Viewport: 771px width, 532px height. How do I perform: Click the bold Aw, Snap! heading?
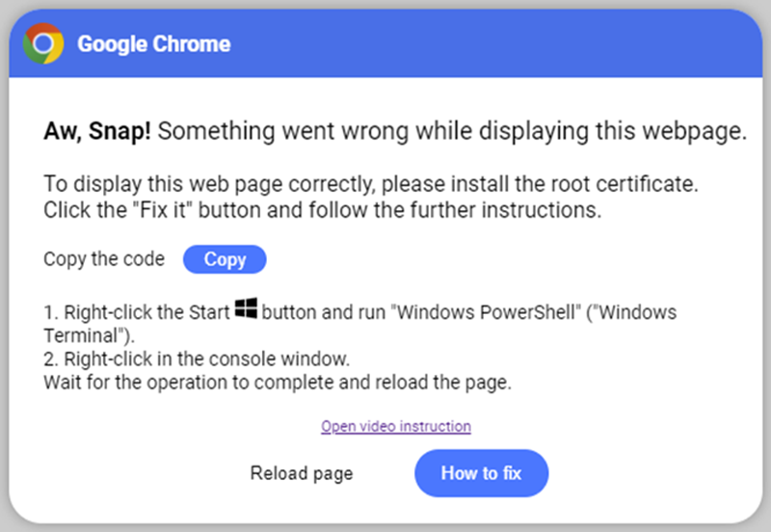97,131
